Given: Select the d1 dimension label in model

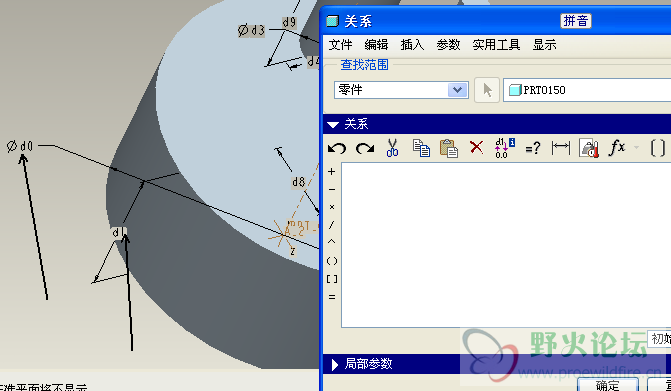Looking at the screenshot, I should point(118,232).
